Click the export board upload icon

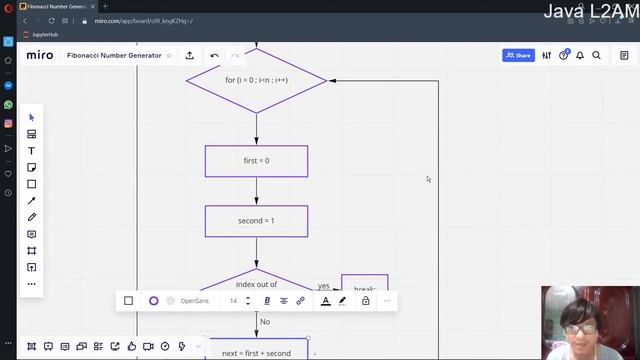[189, 56]
